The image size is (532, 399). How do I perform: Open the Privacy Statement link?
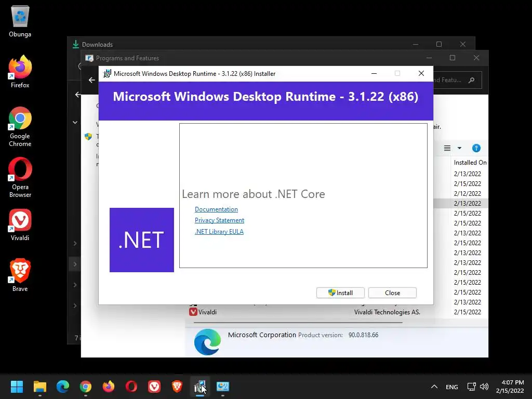[x=220, y=220]
